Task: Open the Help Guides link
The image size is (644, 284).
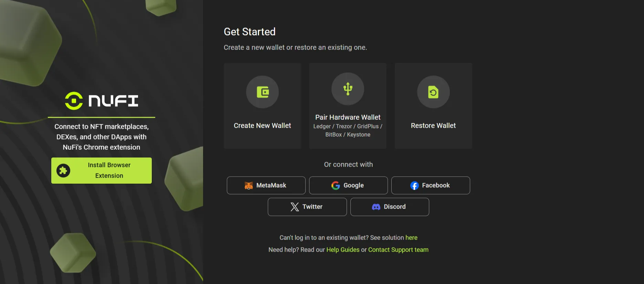Action: pos(342,250)
